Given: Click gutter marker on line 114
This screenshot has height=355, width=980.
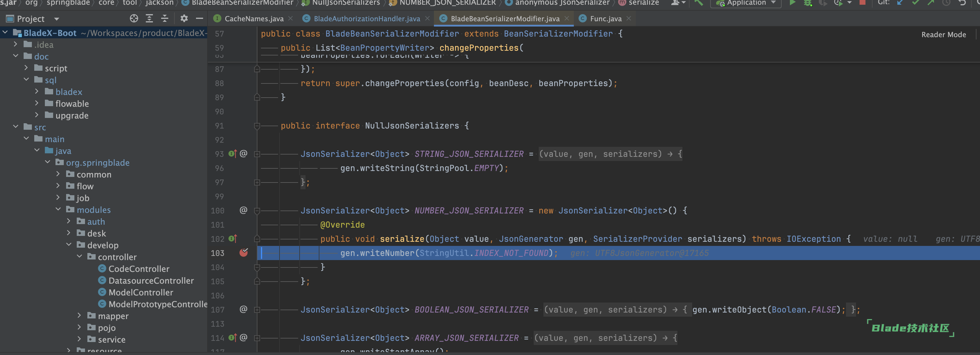Looking at the screenshot, I should click(x=232, y=338).
